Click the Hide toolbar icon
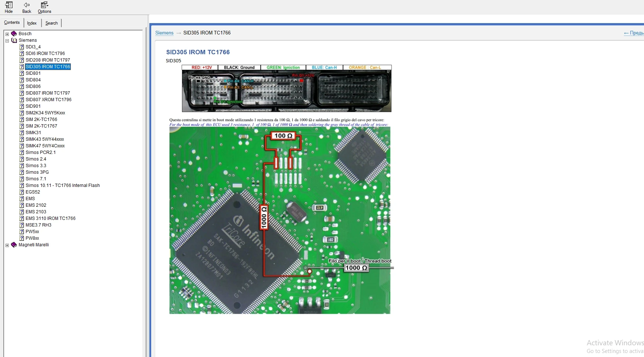 9,5
